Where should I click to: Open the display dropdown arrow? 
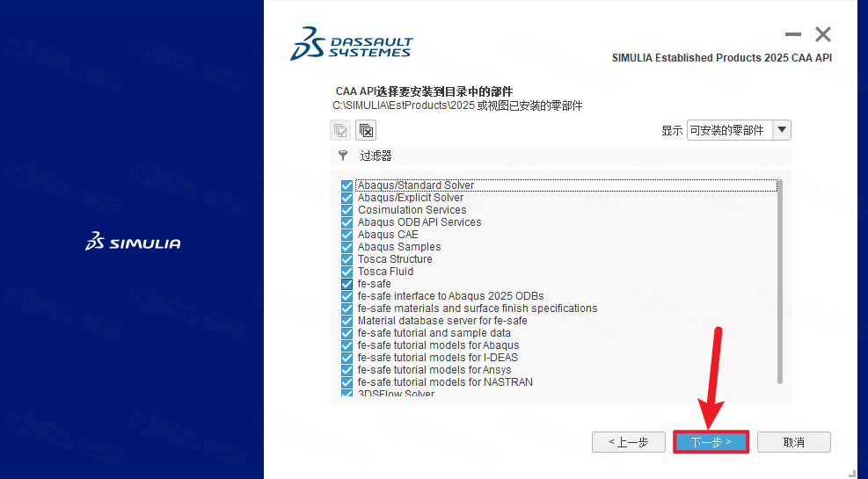point(782,130)
